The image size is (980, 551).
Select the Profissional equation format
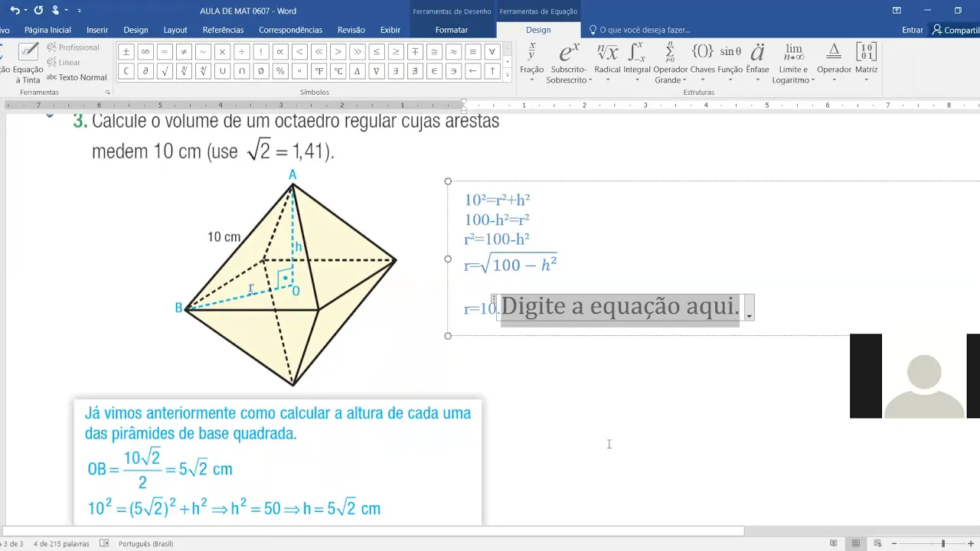tap(73, 47)
